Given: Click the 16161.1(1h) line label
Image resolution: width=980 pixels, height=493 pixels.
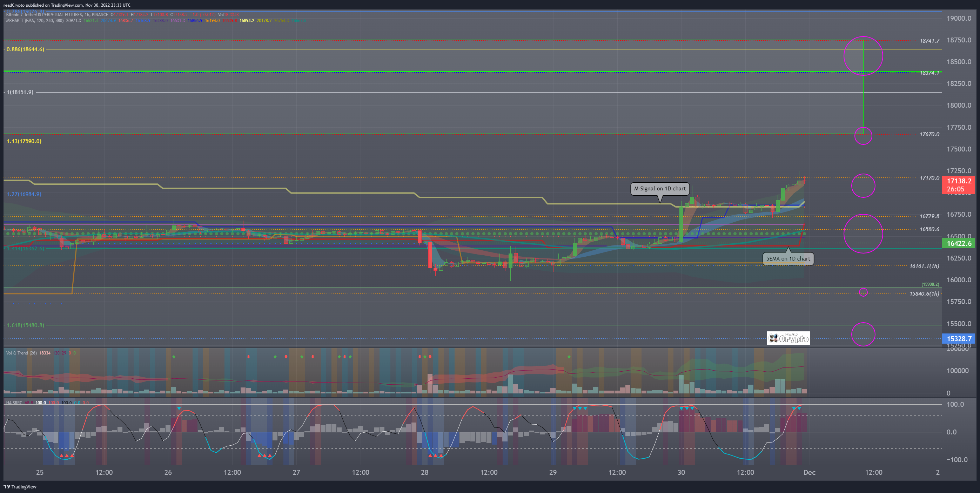Looking at the screenshot, I should pos(925,266).
